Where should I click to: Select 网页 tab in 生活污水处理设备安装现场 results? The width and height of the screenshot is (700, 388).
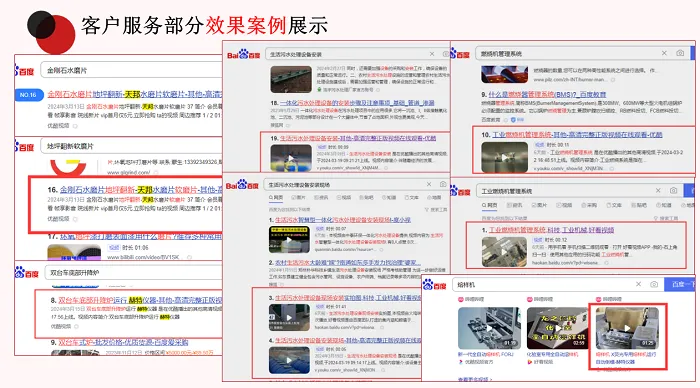(276, 197)
